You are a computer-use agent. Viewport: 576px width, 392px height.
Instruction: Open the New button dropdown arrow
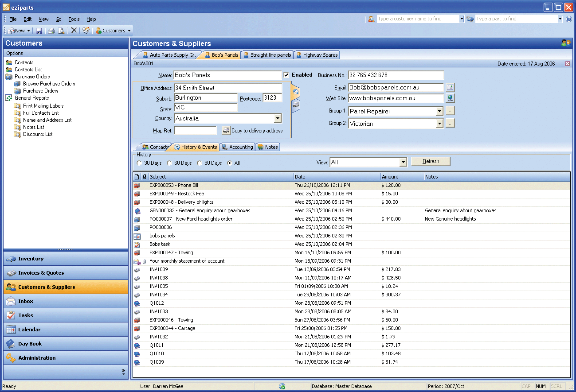28,31
